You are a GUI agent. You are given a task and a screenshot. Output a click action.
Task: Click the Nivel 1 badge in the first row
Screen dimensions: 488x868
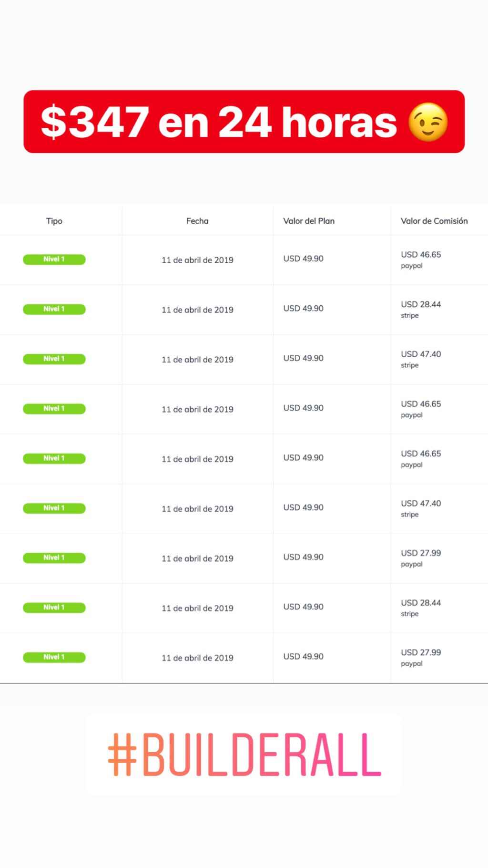tap(54, 259)
